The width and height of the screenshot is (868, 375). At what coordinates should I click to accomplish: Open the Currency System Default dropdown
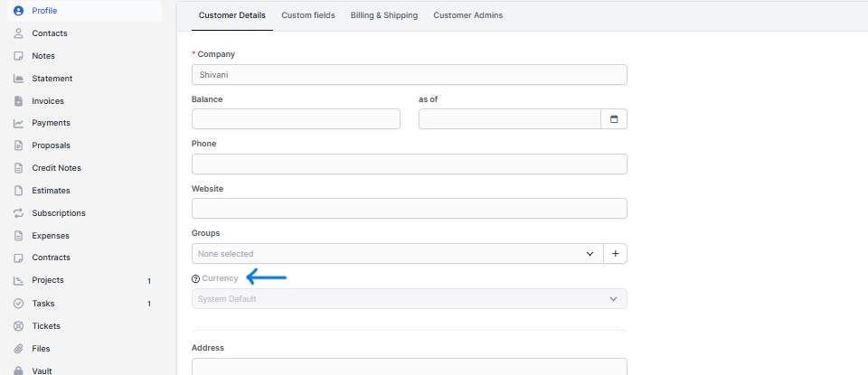409,299
